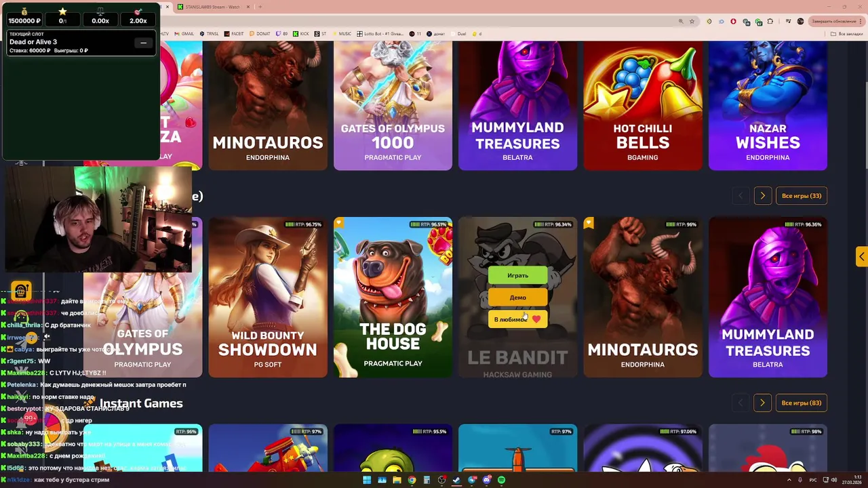868x488 pixels.
Task: Show previous games beside Все игры (33)
Action: point(741,196)
